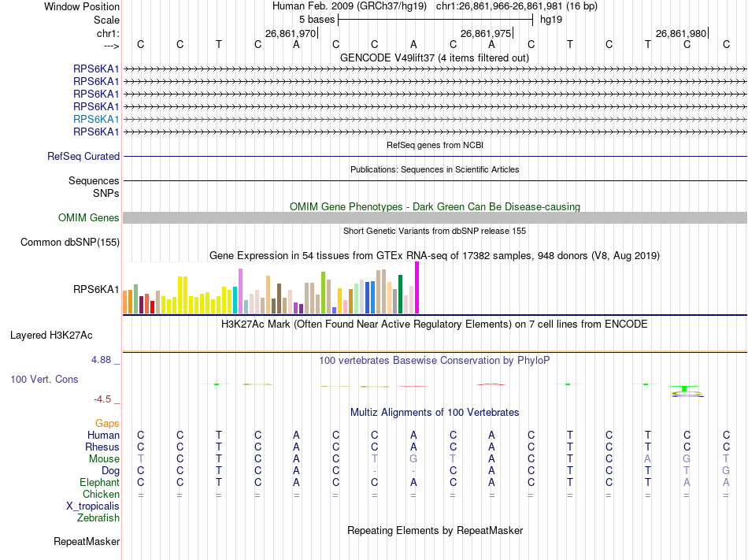This screenshot has height=560, width=748.
Task: Click the GTEx RPS6KA1 expression label
Action: [96, 290]
